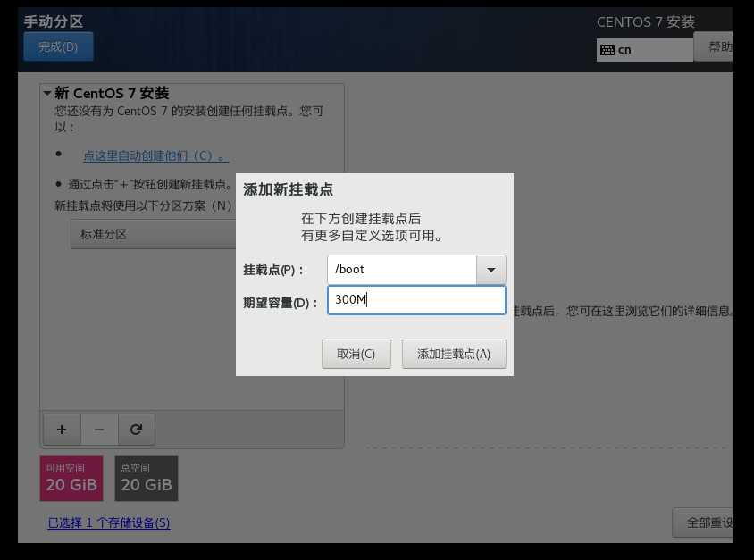Click the 手动分区 heading text
The width and height of the screenshot is (754, 560).
(54, 21)
